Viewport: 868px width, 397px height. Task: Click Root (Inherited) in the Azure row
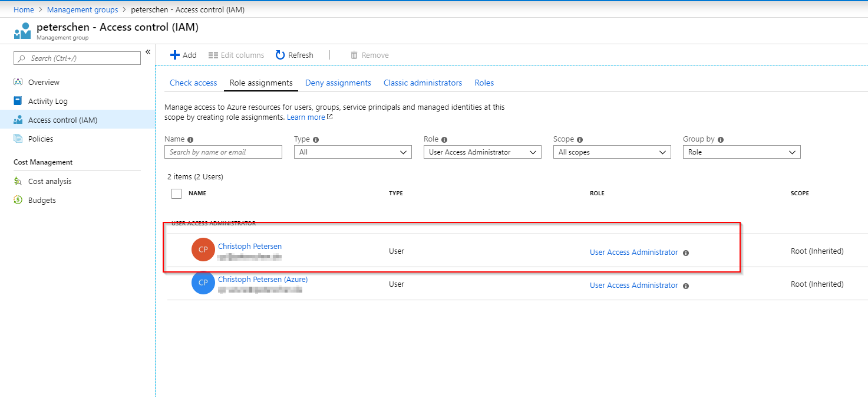tap(817, 284)
